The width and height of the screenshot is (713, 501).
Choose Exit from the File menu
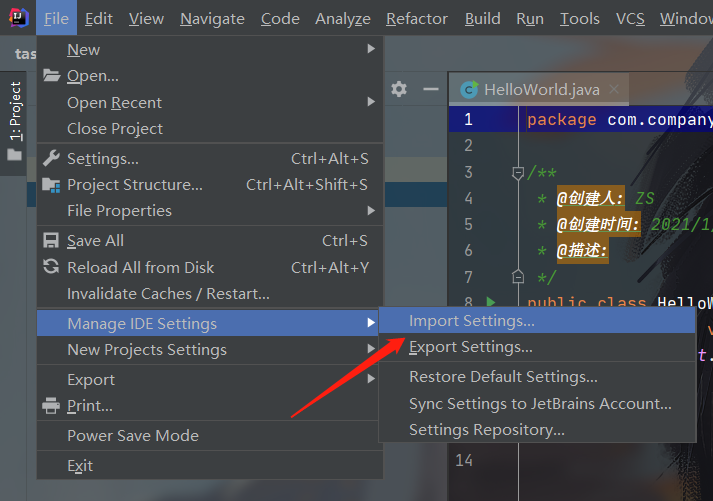coord(210,466)
